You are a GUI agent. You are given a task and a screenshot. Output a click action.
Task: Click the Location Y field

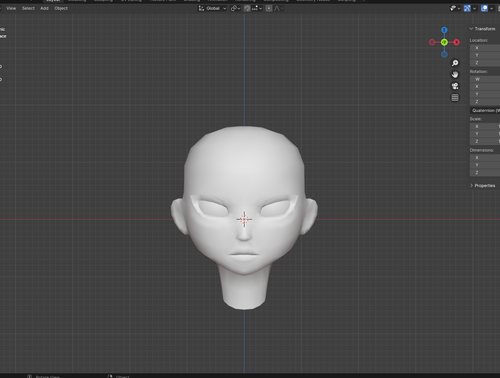tap(485, 55)
